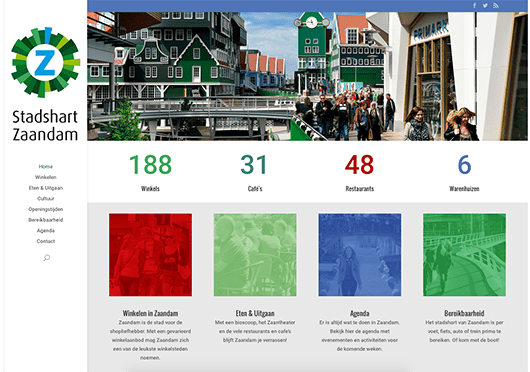This screenshot has width=530, height=372.
Task: Click the search magnifier icon in the sidebar
Action: (x=47, y=258)
